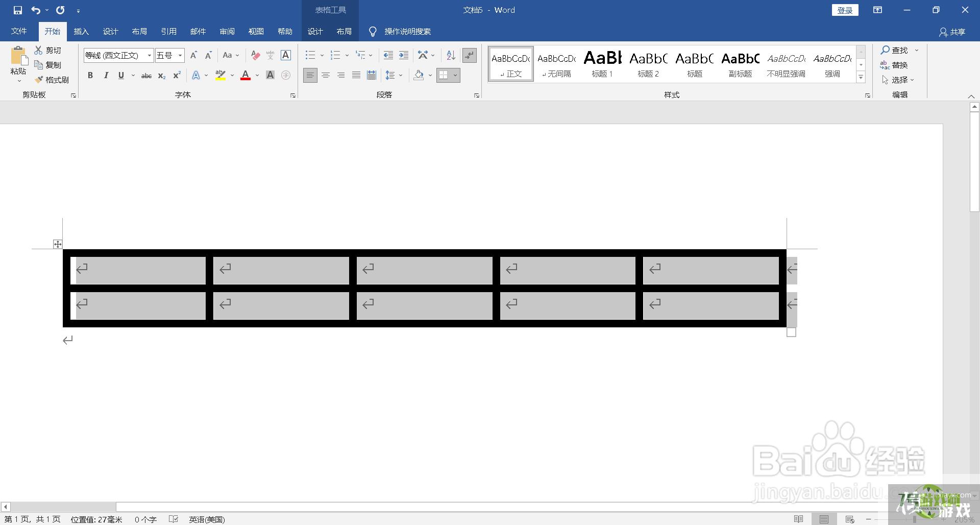Apply the 无间隔 style

point(556,64)
